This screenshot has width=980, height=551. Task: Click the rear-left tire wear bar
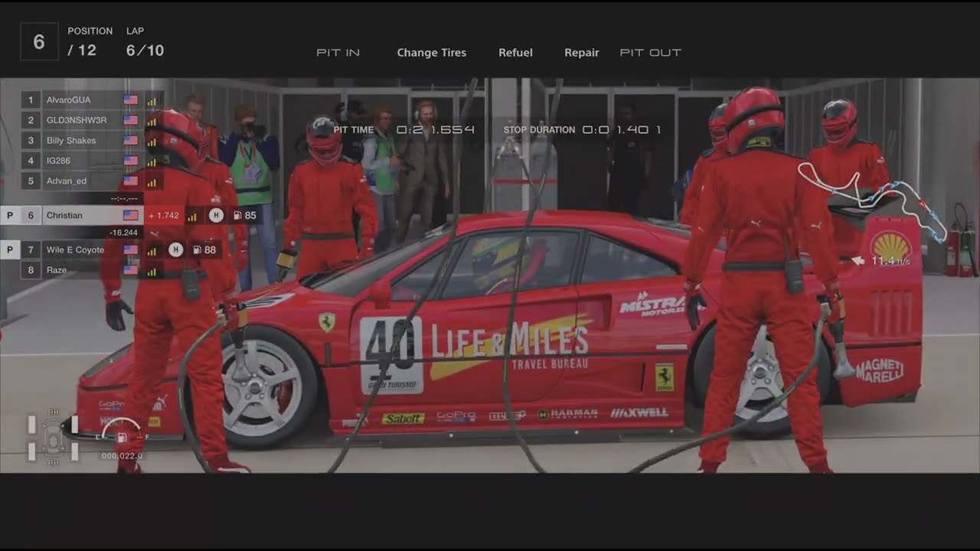(x=31, y=452)
